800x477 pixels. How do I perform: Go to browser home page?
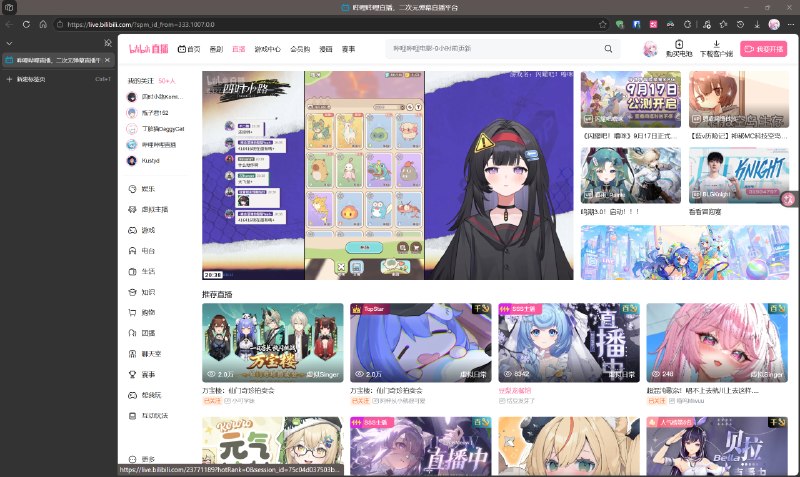coord(43,24)
